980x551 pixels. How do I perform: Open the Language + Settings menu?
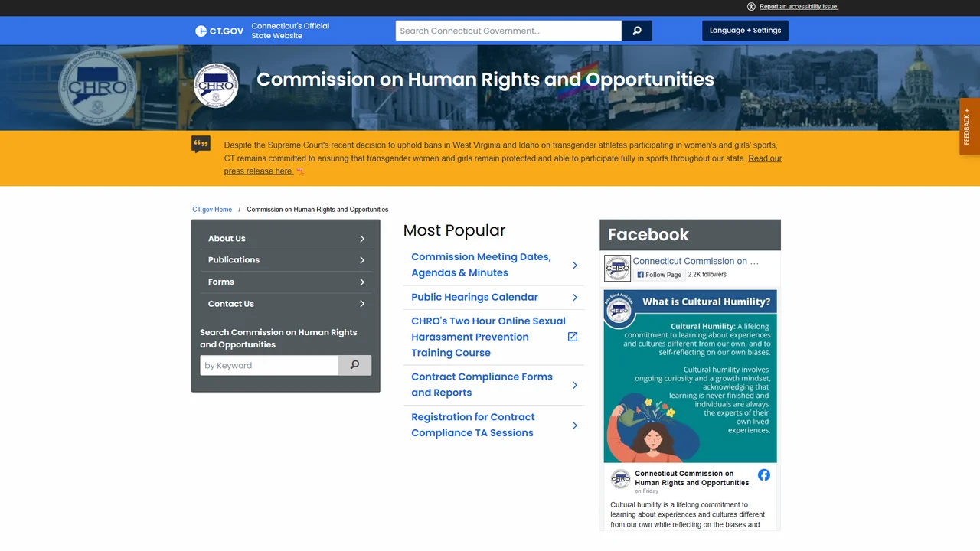[745, 31]
